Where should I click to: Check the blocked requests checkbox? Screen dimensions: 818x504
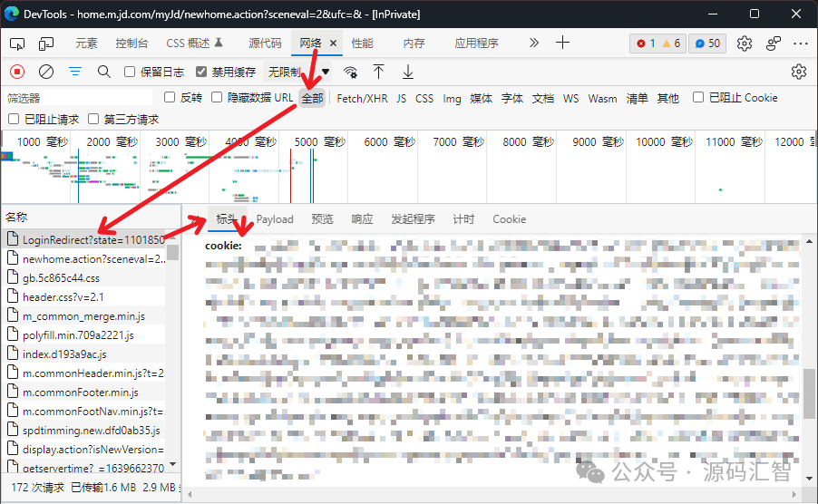point(14,119)
